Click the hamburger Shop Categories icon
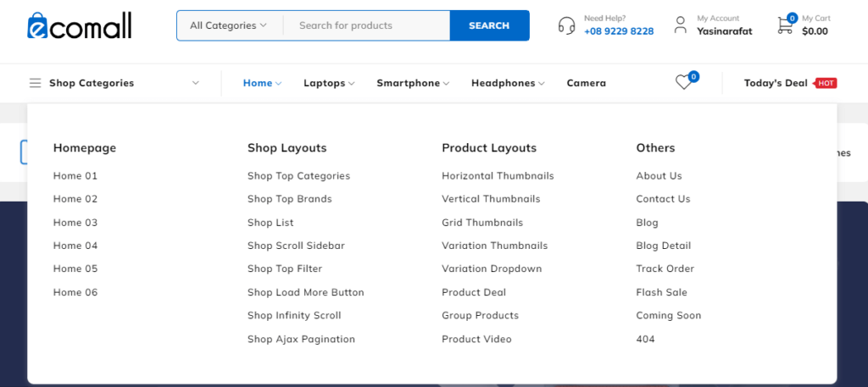868x387 pixels. pyautogui.click(x=36, y=83)
